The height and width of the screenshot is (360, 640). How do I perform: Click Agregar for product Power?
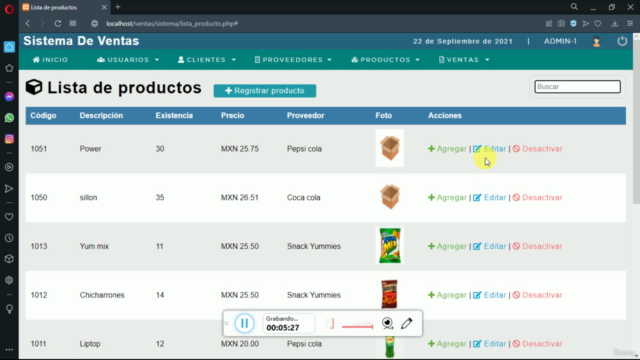click(447, 149)
